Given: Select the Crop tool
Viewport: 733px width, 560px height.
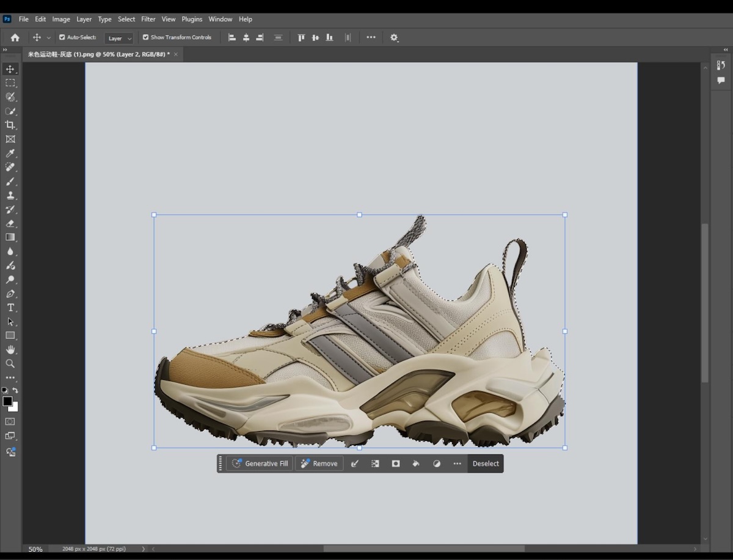Looking at the screenshot, I should click(10, 125).
